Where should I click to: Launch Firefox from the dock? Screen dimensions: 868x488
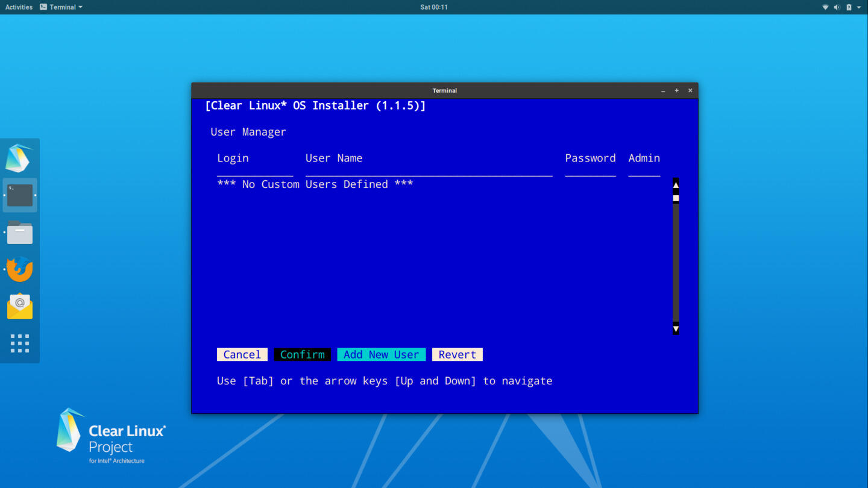[x=20, y=269]
